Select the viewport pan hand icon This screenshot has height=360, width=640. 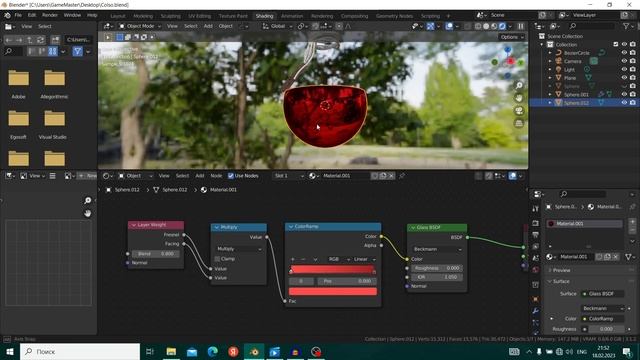[519, 98]
